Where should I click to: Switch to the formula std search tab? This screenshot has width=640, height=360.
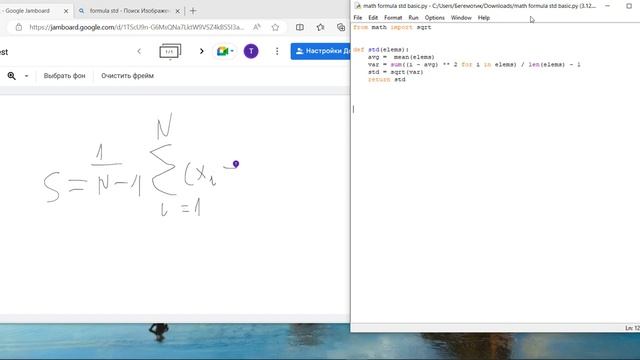click(x=129, y=11)
